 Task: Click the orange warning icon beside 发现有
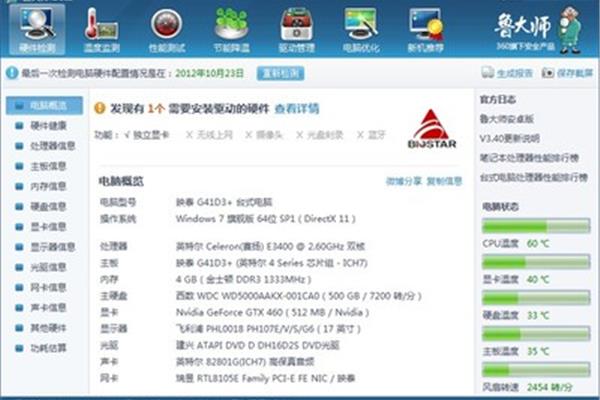click(x=99, y=108)
